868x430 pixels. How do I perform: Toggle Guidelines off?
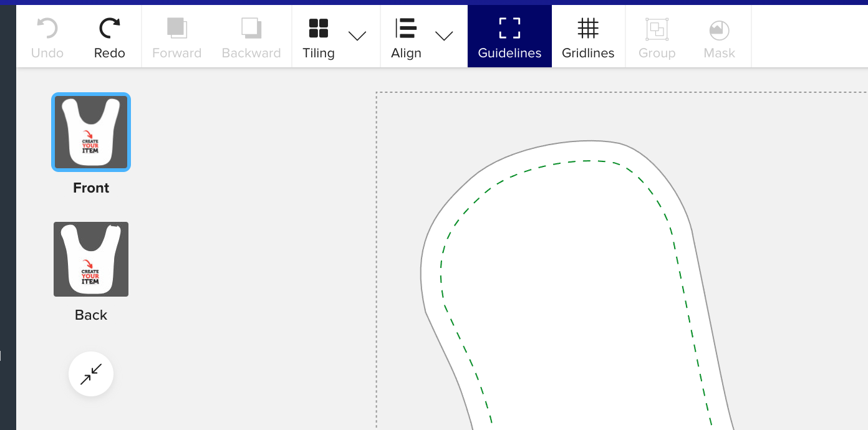(509, 36)
